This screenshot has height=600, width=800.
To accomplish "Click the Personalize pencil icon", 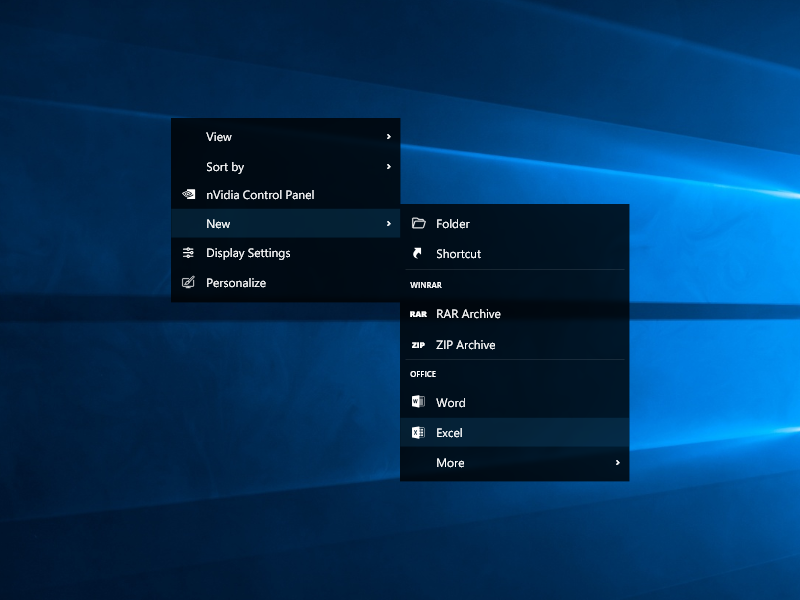I will 188,283.
